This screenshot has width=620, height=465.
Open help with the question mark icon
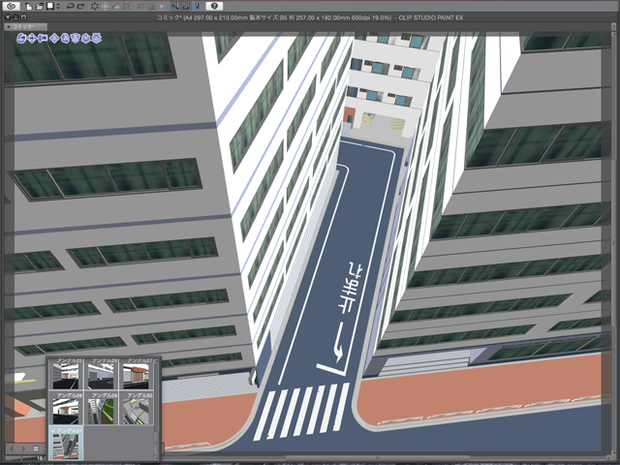[214, 6]
